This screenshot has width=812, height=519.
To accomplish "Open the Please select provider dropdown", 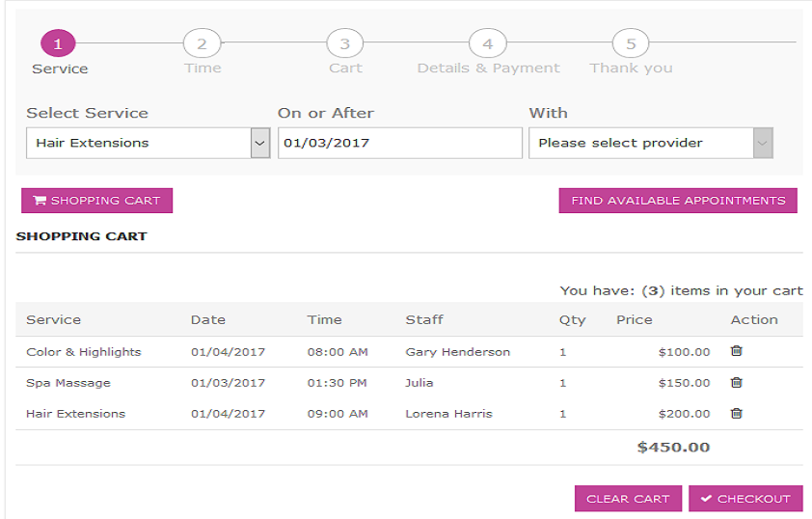I will tap(651, 143).
